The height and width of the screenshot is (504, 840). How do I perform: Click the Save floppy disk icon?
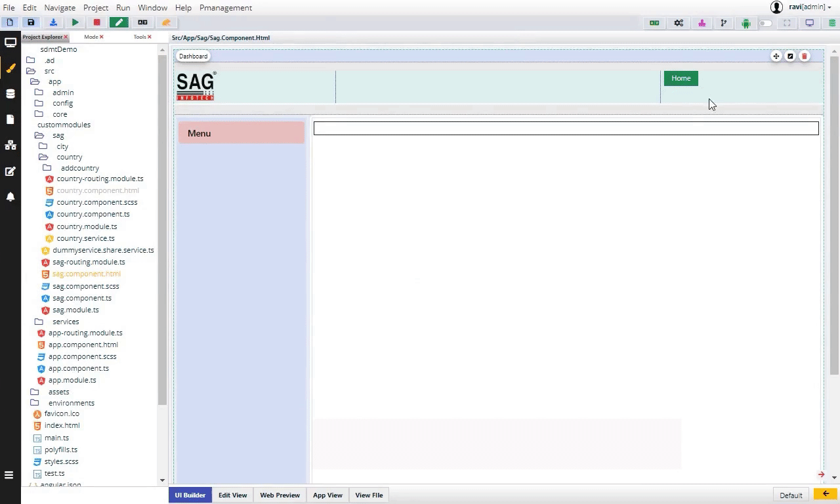(x=31, y=22)
